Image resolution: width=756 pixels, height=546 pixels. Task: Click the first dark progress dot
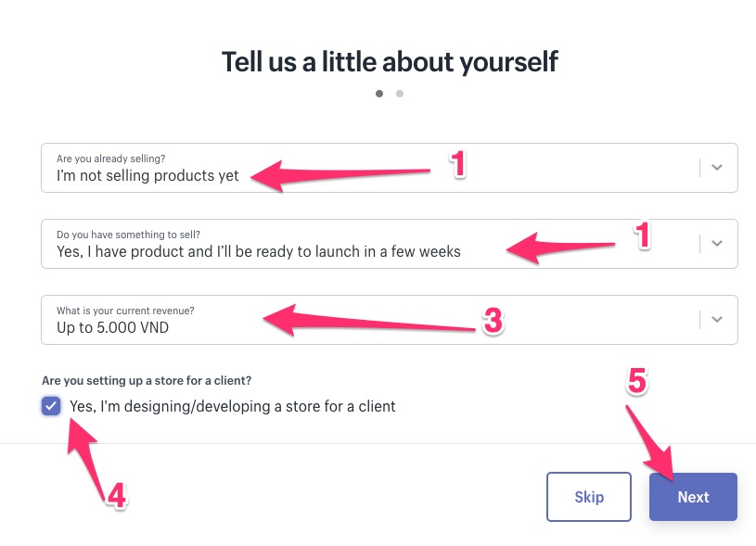pyautogui.click(x=379, y=94)
